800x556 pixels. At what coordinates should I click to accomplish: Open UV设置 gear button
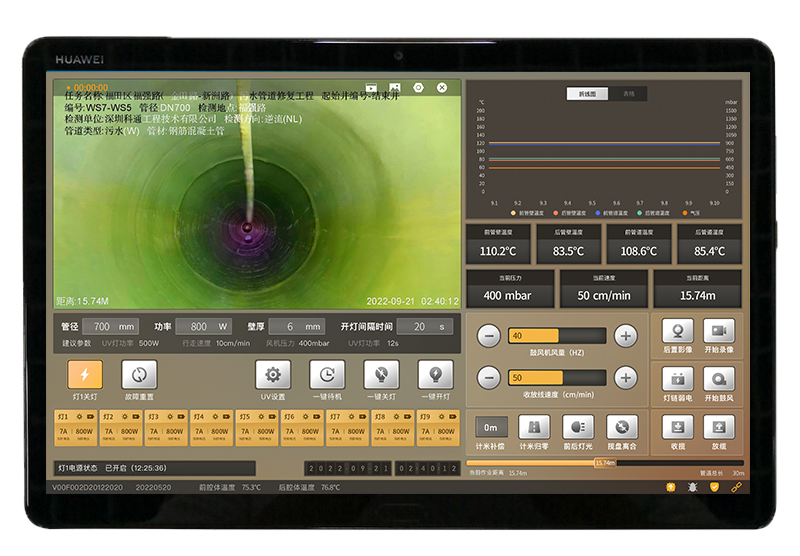coord(273,374)
